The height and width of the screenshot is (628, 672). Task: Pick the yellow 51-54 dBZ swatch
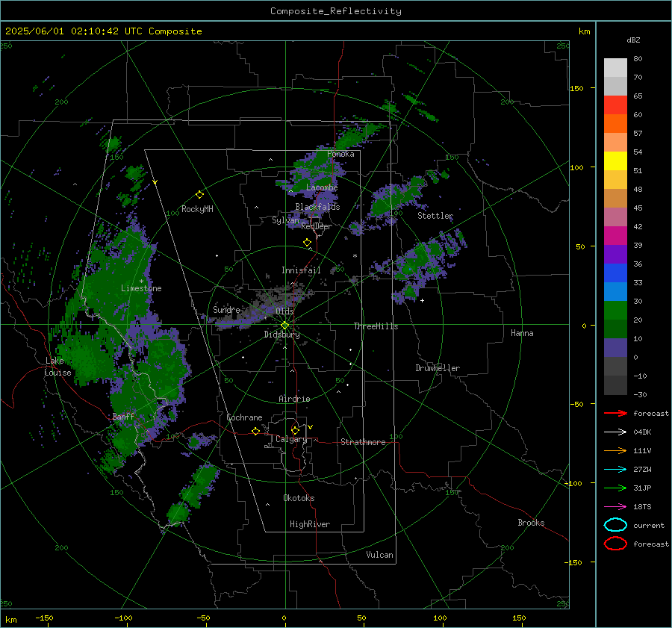pyautogui.click(x=615, y=161)
